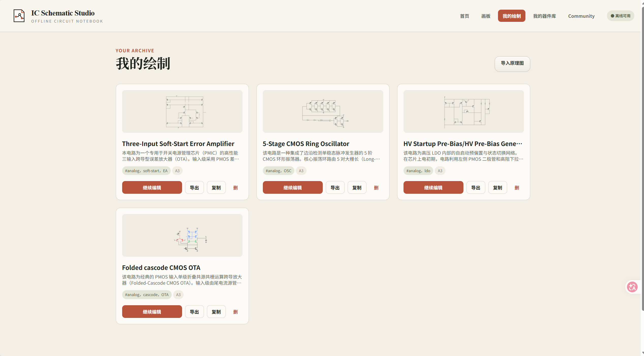Image resolution: width=644 pixels, height=356 pixels.
Task: Duplicate the Three-Input Soft-Start Error Amplifier
Action: coord(216,188)
